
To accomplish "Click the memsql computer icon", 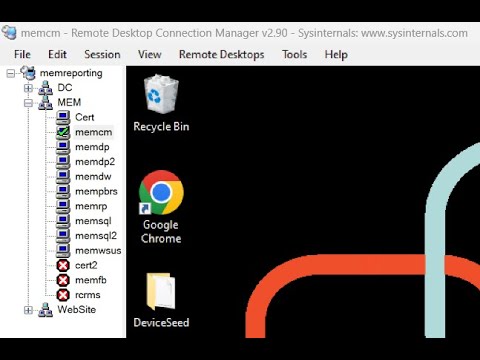I will [x=63, y=221].
